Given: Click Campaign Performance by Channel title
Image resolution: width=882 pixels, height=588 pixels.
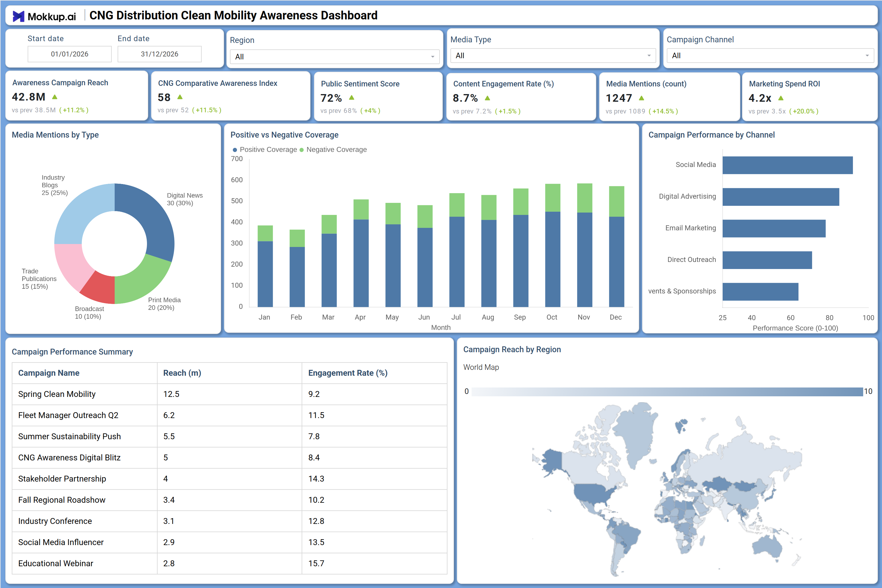Looking at the screenshot, I should 711,135.
